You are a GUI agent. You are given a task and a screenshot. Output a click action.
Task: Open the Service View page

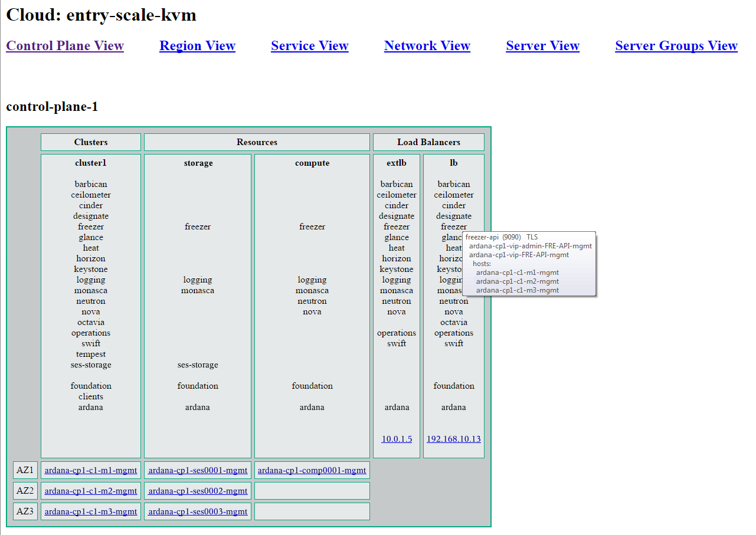coord(309,46)
